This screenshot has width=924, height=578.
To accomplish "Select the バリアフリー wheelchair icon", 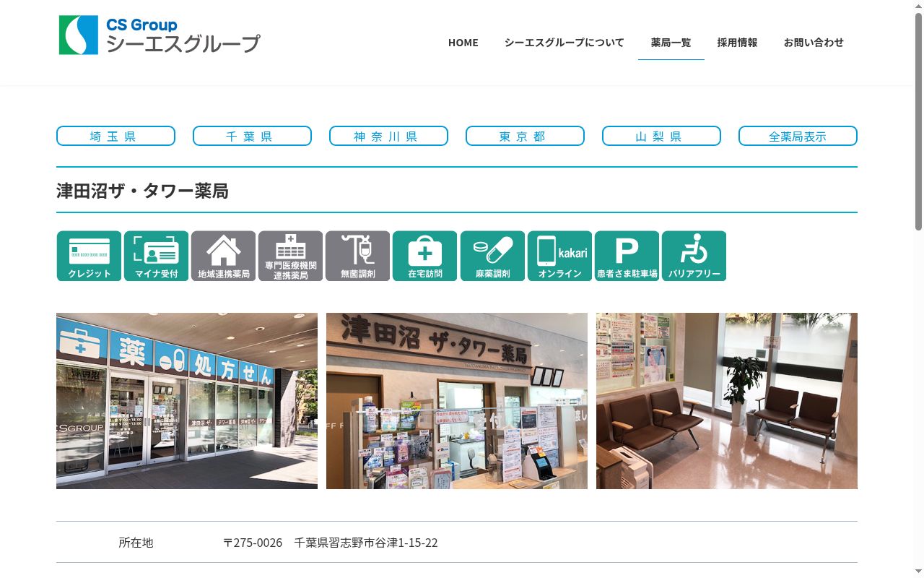I will click(694, 256).
